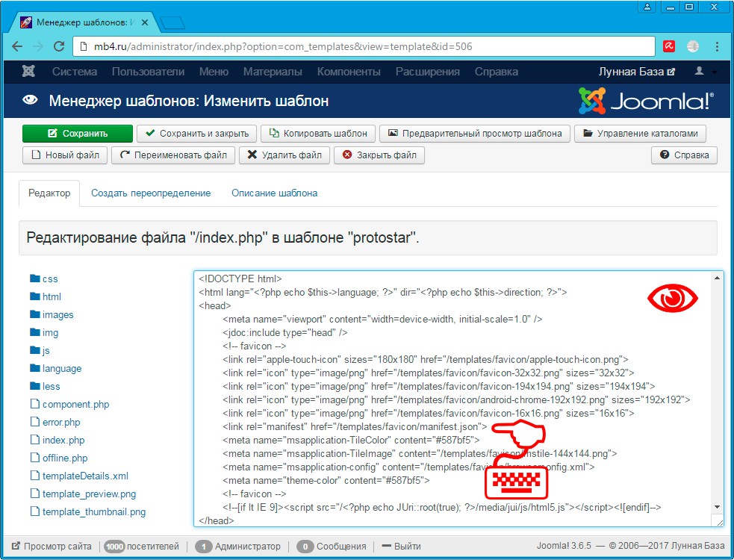This screenshot has height=560, width=734.
Task: Click the browser back arrow
Action: coord(17,46)
